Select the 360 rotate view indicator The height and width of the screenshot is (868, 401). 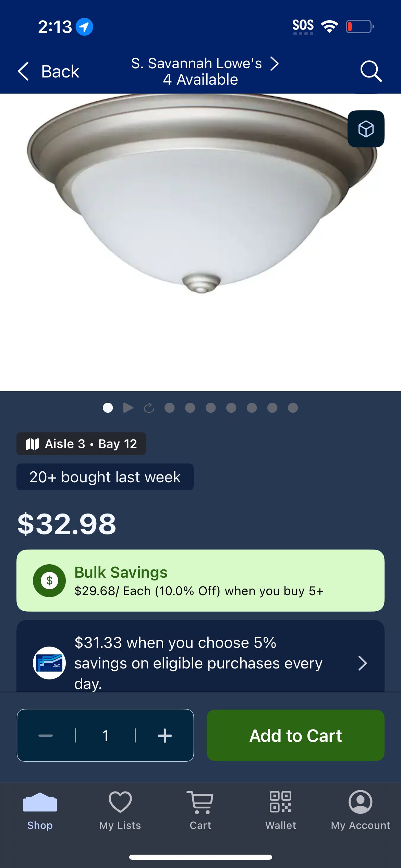149,408
